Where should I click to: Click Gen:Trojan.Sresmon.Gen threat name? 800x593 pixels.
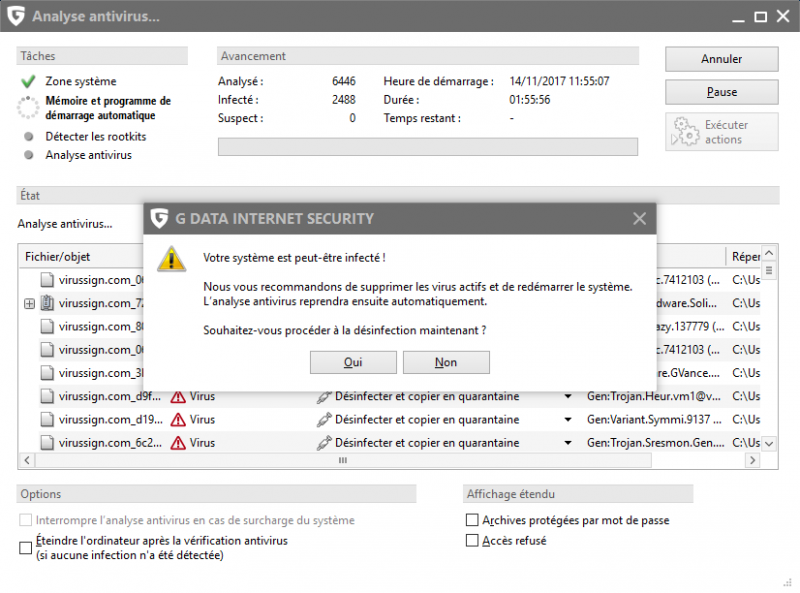click(656, 443)
